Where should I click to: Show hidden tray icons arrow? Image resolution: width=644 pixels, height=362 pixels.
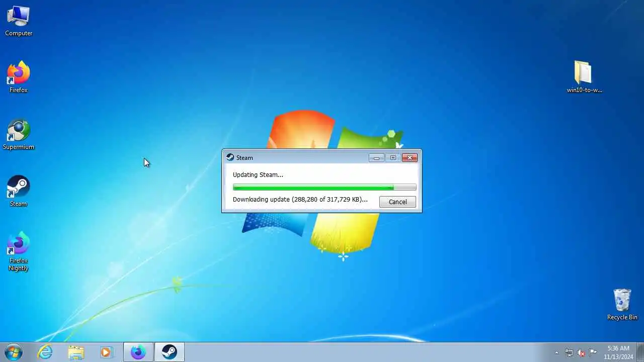tap(556, 352)
